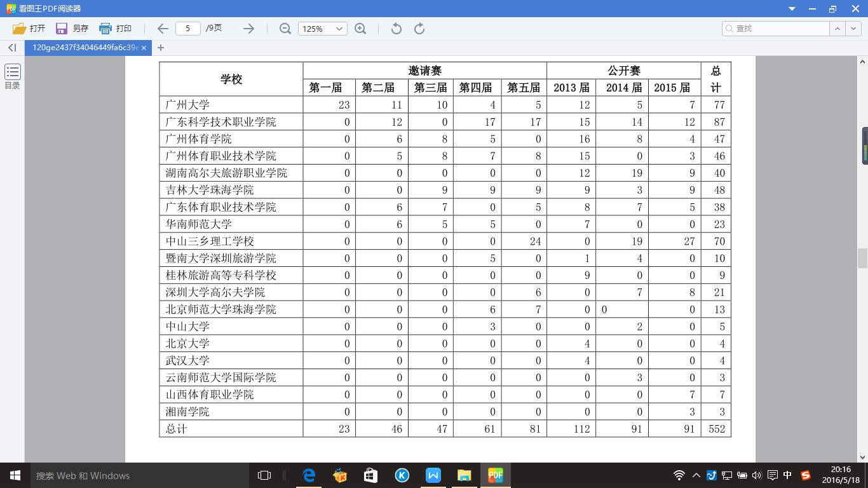This screenshot has height=488, width=868.
Task: Print the document with 打印
Action: [115, 29]
